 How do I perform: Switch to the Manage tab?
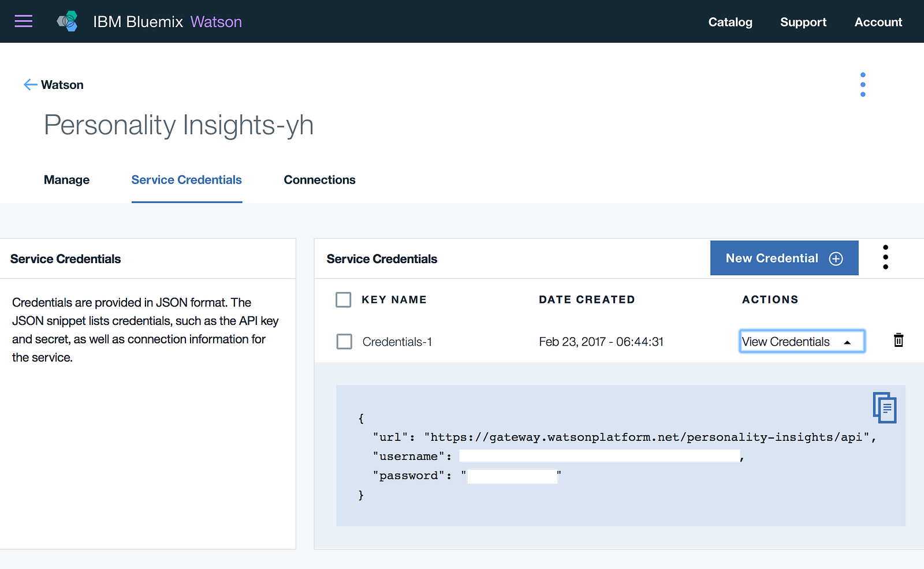click(x=66, y=180)
